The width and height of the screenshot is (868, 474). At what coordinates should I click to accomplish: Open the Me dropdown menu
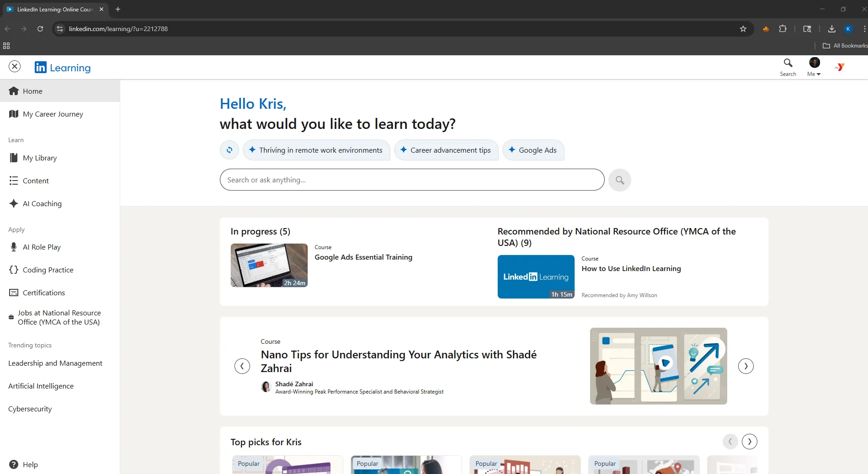(x=814, y=66)
